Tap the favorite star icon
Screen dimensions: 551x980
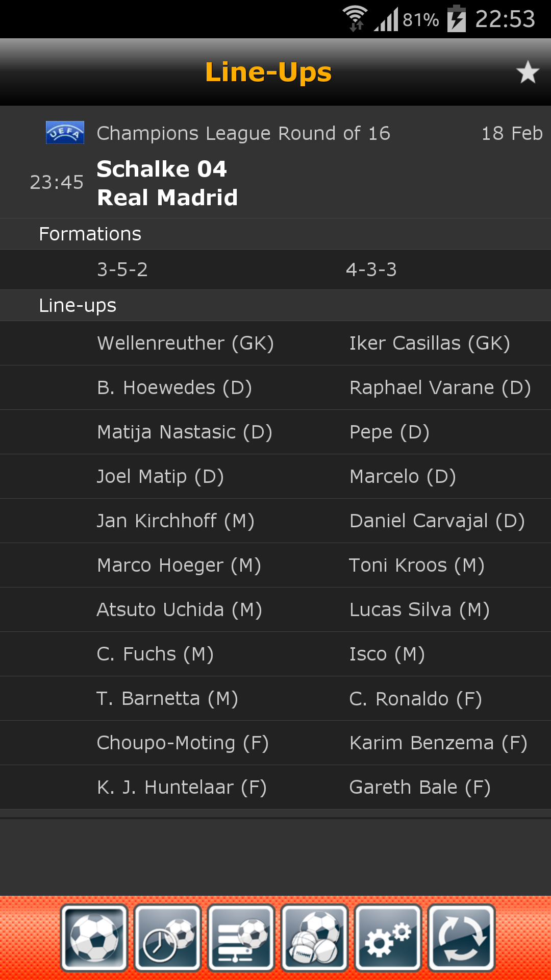tap(528, 72)
